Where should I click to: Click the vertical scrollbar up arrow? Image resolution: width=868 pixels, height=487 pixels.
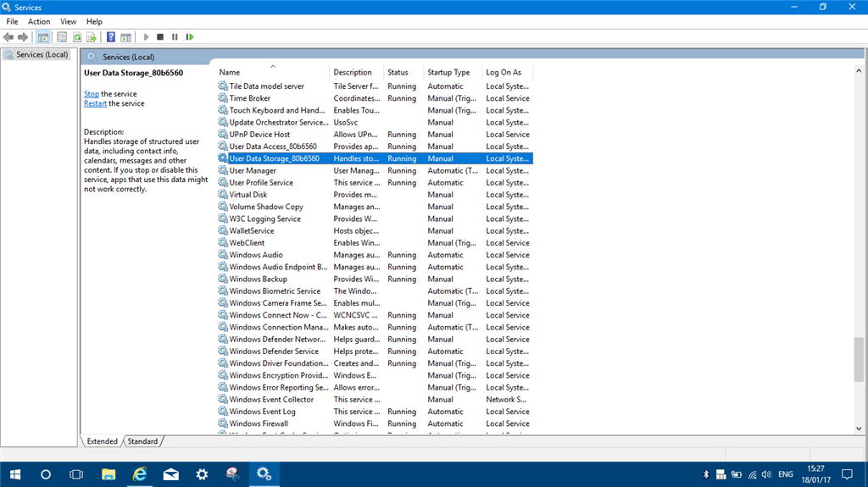tap(859, 71)
